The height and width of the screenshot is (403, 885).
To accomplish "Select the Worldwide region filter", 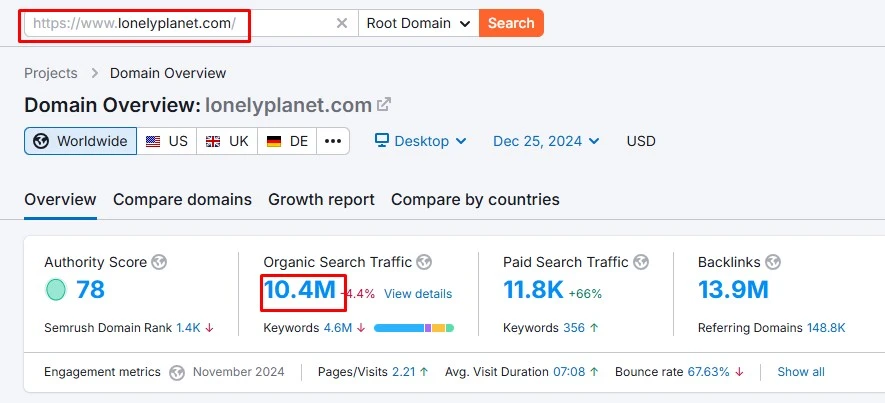I will [81, 141].
